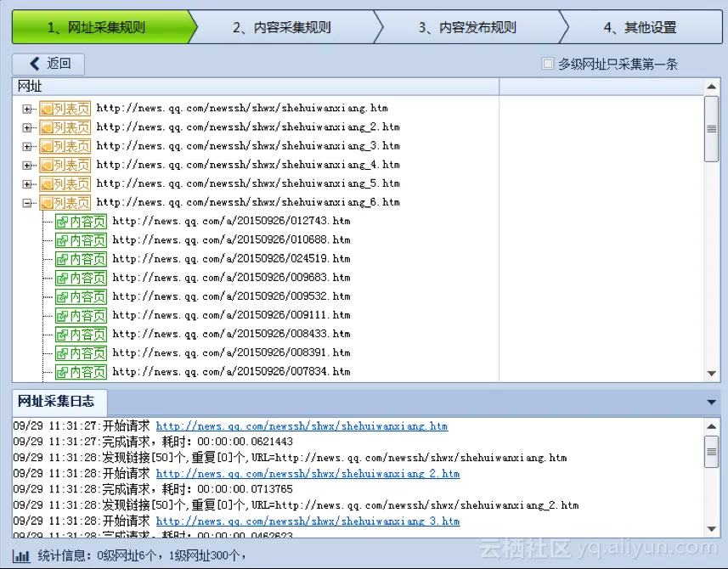Click 列表页 icon for shehuiwanxiang_4.htm
The image size is (728, 569).
[65, 165]
